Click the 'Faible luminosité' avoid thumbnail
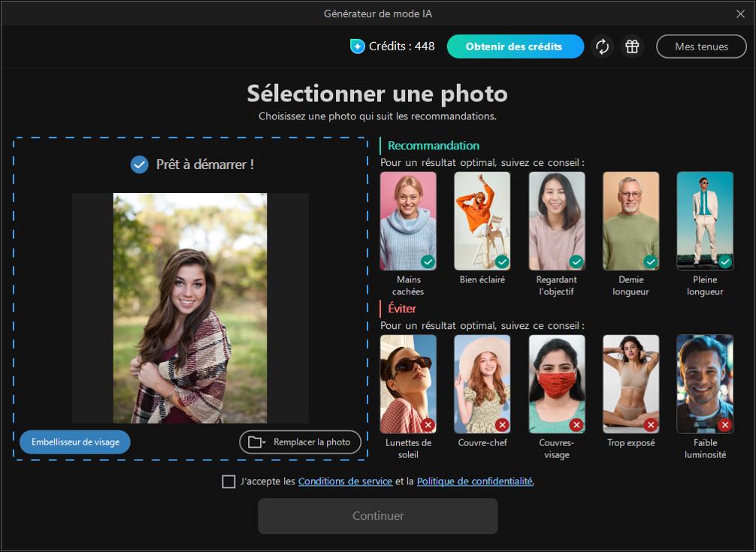The width and height of the screenshot is (756, 552). click(x=705, y=384)
